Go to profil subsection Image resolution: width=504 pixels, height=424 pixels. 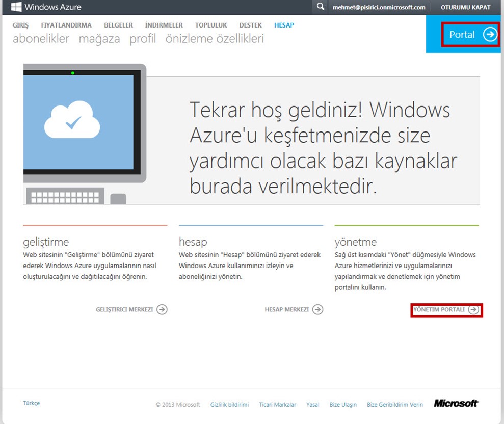point(143,39)
